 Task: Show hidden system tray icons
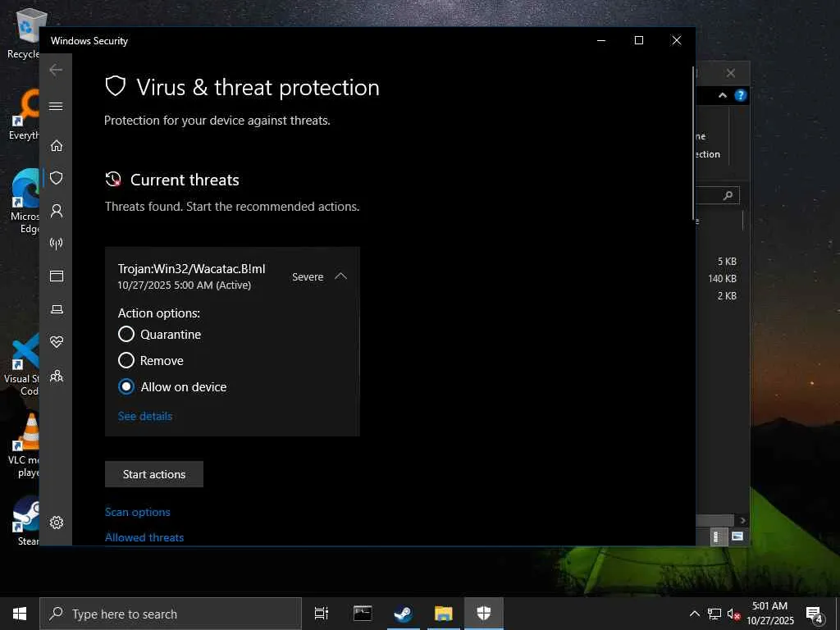694,614
